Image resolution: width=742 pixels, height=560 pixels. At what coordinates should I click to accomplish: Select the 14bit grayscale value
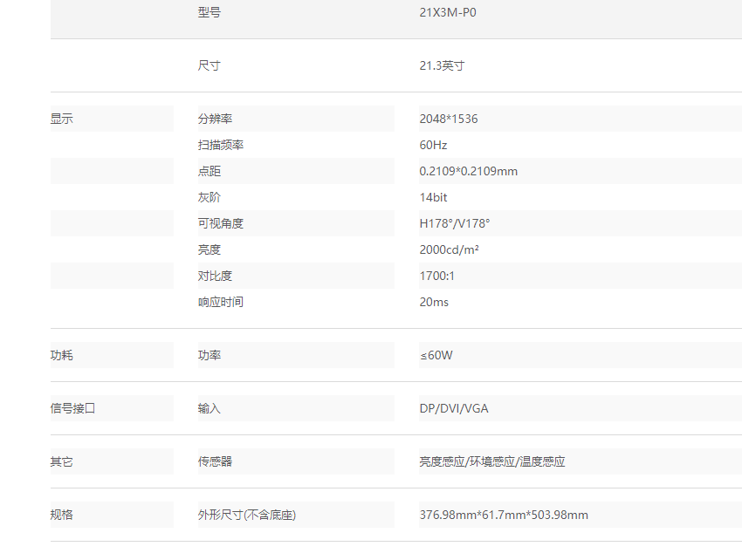[x=433, y=197]
